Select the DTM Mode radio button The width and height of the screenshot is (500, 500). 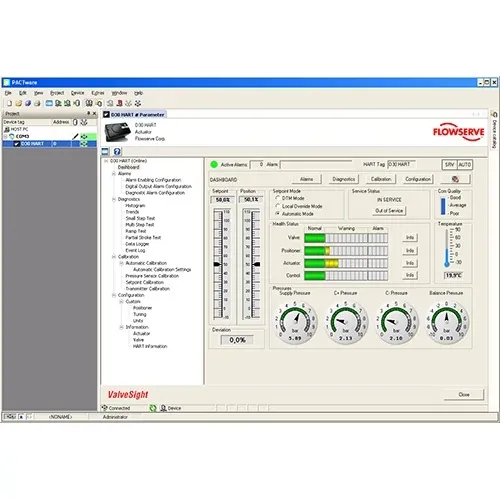(x=277, y=198)
